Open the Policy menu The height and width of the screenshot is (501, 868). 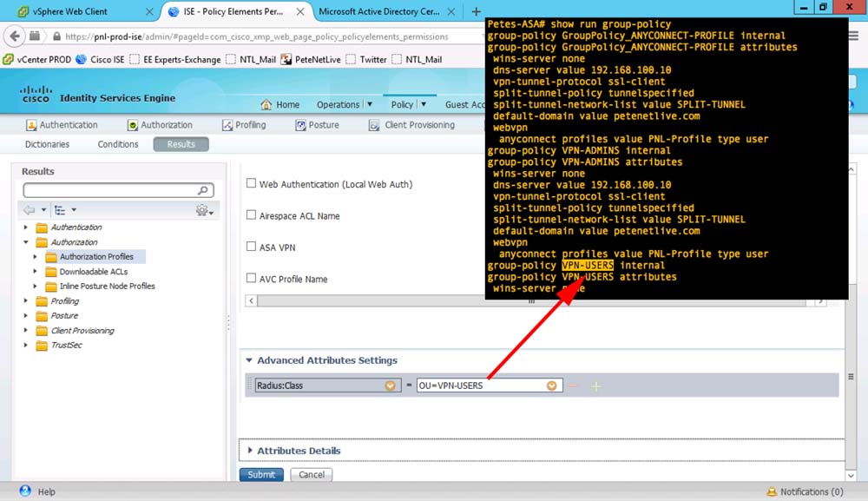pyautogui.click(x=409, y=105)
